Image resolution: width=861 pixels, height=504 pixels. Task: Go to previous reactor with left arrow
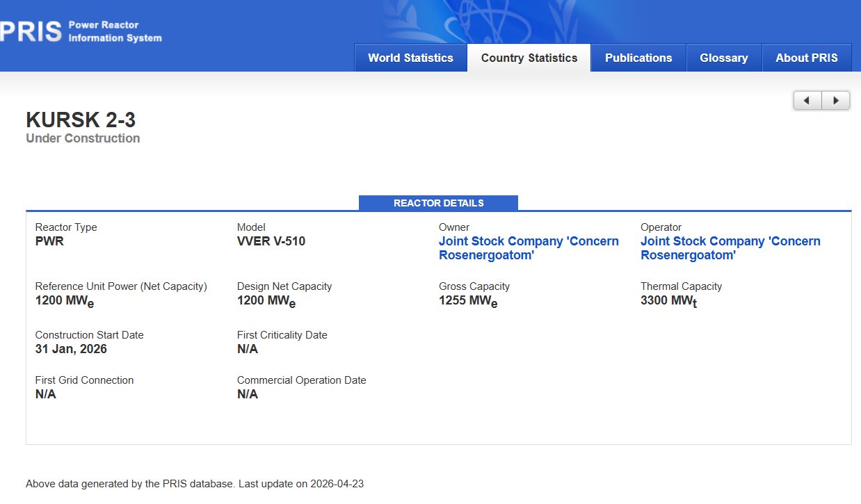coord(807,101)
